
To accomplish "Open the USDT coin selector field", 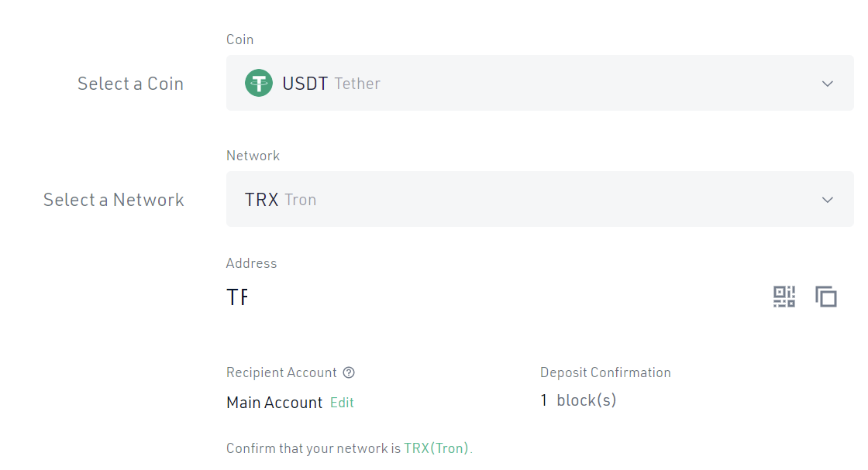I will [x=539, y=83].
